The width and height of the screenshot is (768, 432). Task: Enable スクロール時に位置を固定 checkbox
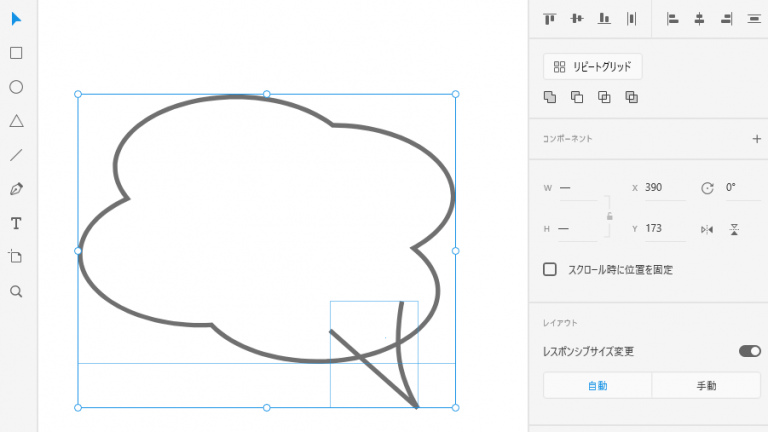point(550,269)
